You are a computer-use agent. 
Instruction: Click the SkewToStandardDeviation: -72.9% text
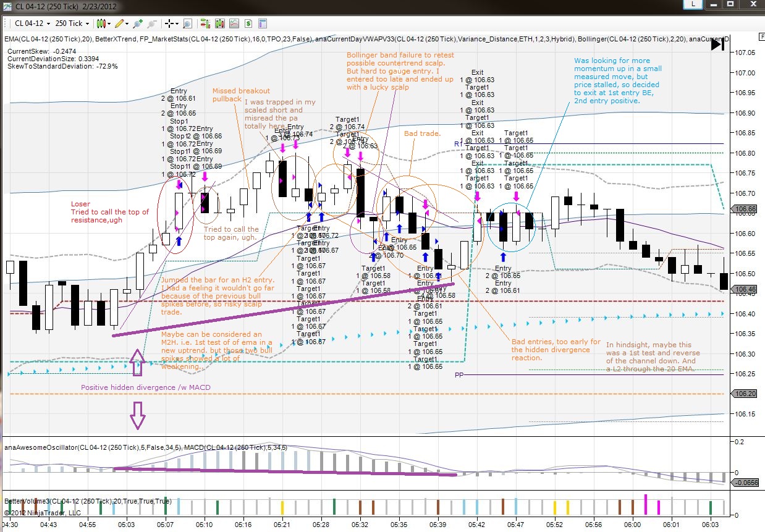click(x=62, y=66)
